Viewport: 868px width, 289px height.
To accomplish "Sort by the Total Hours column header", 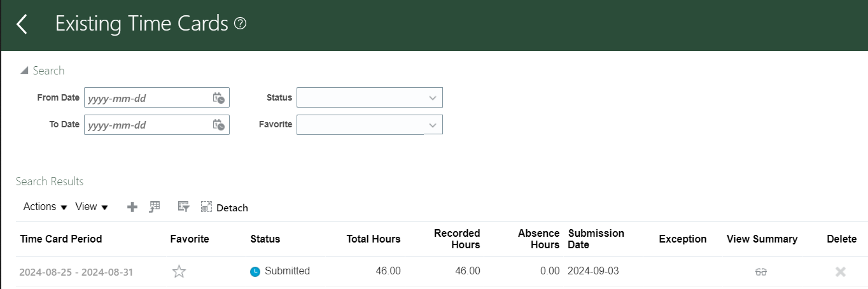I will tap(374, 239).
